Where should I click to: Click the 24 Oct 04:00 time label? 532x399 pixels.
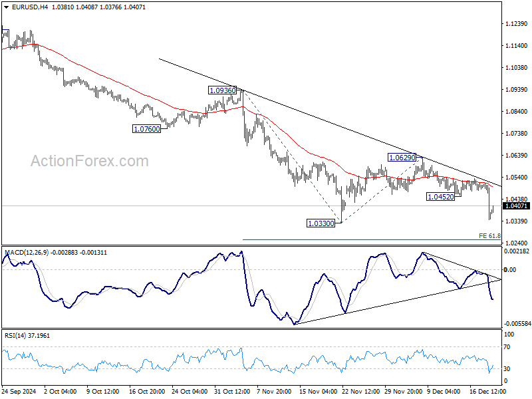click(x=190, y=391)
